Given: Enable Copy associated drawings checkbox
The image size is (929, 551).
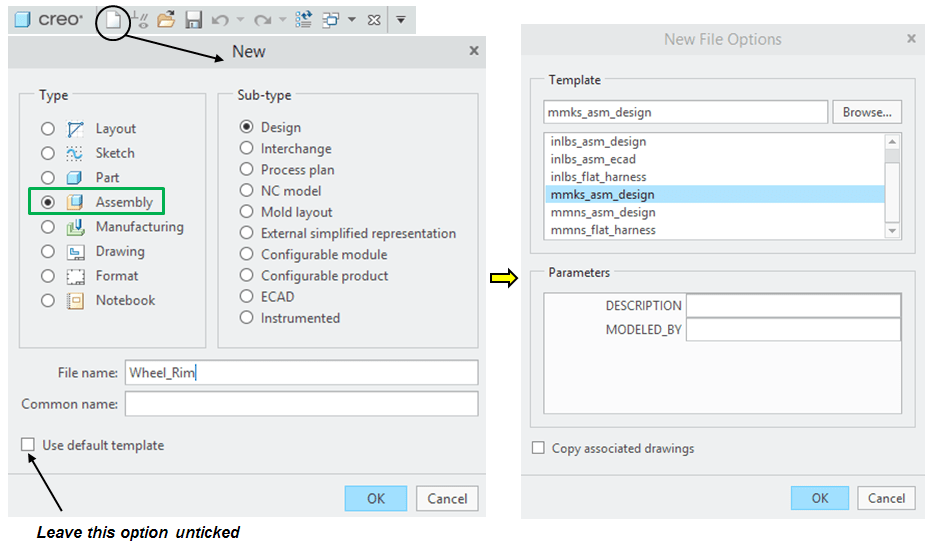Looking at the screenshot, I should (539, 448).
